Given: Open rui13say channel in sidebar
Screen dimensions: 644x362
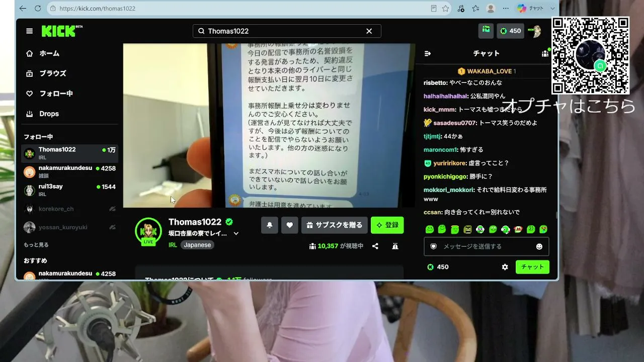Looking at the screenshot, I should pos(70,190).
